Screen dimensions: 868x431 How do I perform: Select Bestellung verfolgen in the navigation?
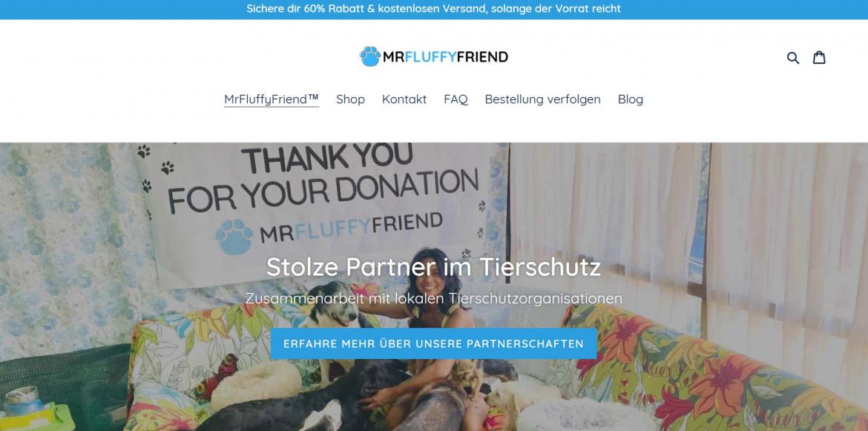point(542,99)
